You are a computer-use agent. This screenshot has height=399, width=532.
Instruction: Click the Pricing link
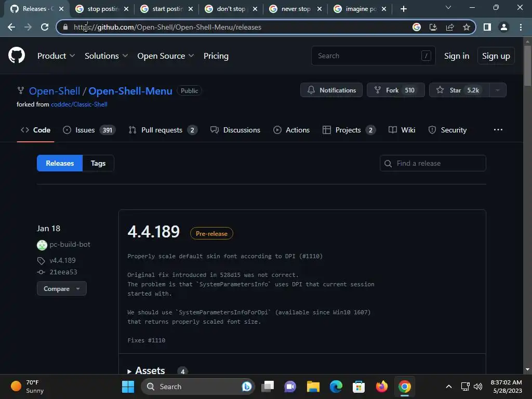216,56
